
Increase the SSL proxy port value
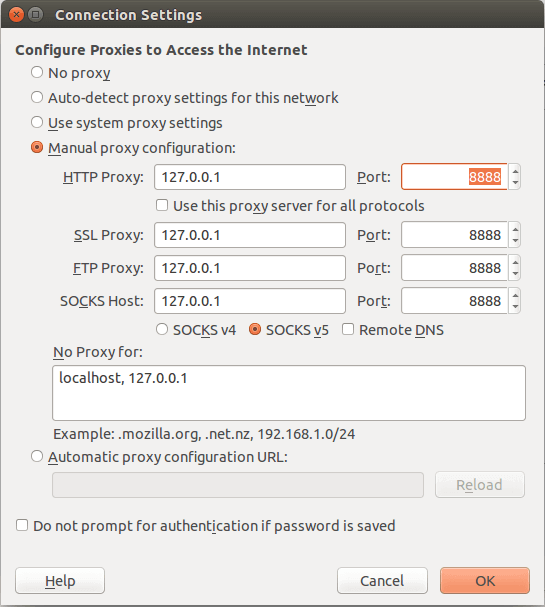tap(515, 229)
